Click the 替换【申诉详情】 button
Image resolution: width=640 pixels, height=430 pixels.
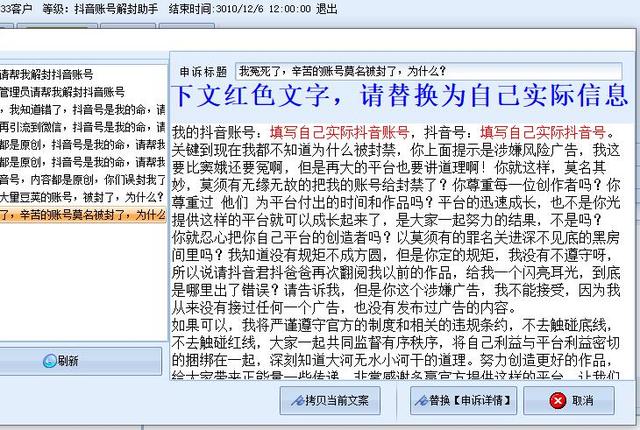(x=463, y=401)
